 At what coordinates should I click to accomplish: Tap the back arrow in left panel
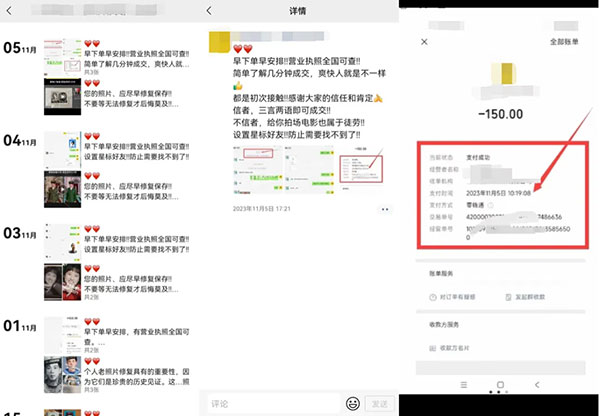[11, 11]
